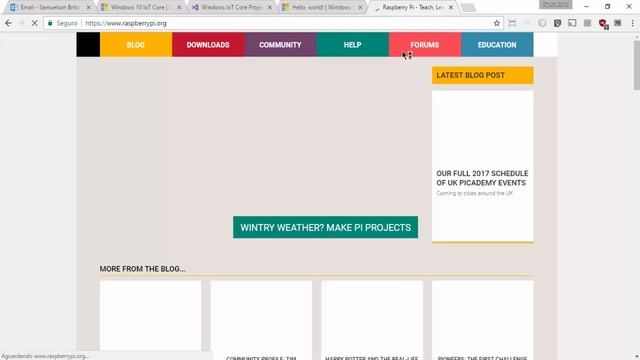Open the Harry Potter blog card
The image size is (640, 360).
(x=372, y=320)
